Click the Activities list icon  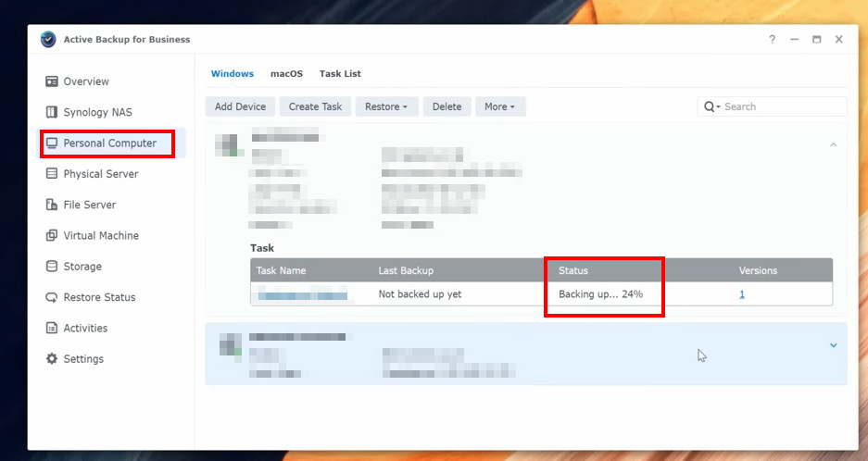pyautogui.click(x=52, y=329)
